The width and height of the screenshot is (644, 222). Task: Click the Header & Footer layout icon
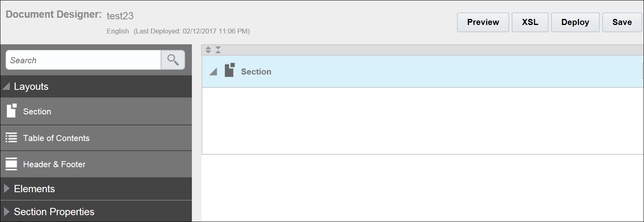click(x=11, y=164)
